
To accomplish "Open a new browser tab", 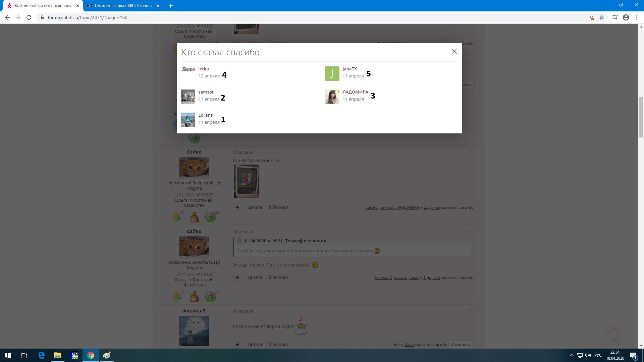I will [x=170, y=6].
